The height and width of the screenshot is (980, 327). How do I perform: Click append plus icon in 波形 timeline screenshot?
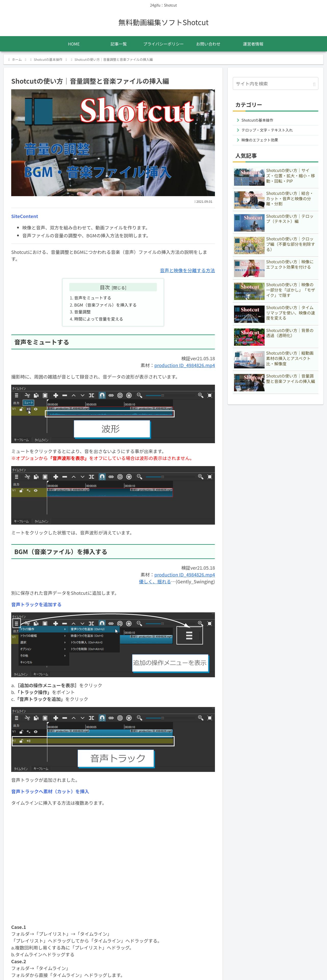point(56,395)
